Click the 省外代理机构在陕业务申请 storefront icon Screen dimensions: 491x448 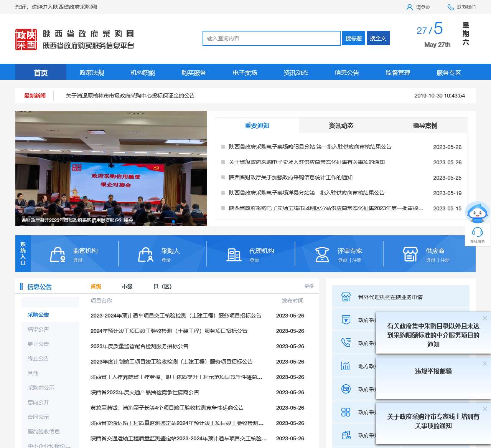tap(346, 297)
